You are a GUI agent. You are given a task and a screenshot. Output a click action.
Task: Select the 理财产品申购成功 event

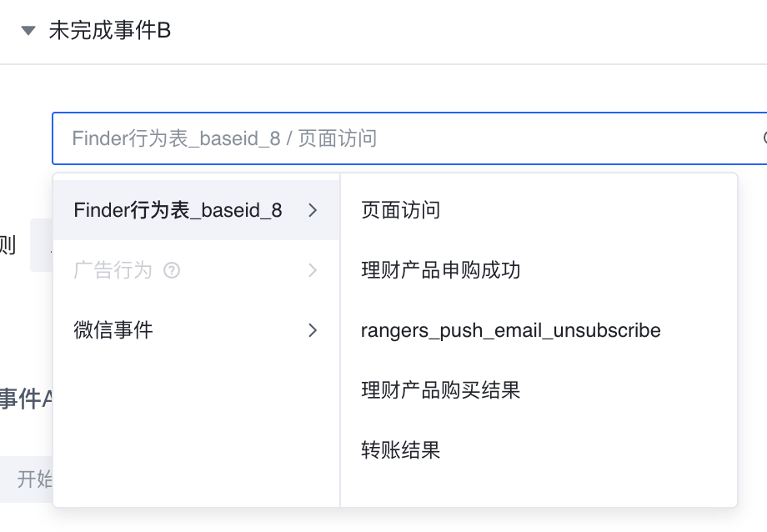(x=440, y=270)
